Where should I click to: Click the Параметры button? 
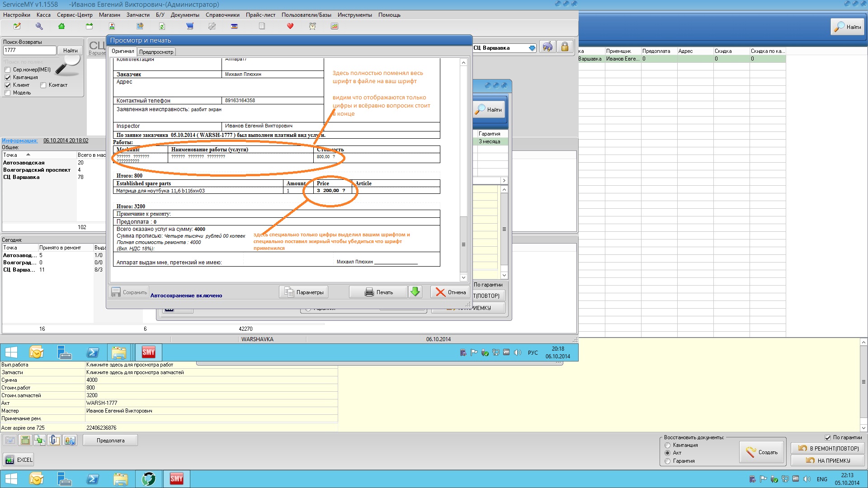[303, 292]
